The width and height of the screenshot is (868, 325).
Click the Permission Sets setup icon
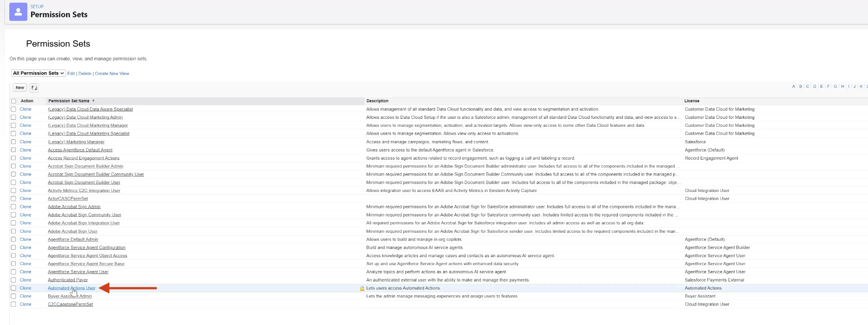pos(18,12)
